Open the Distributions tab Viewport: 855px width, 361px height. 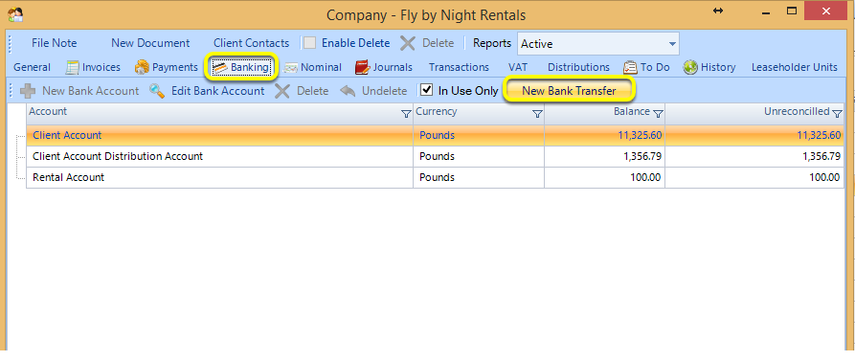tap(579, 68)
